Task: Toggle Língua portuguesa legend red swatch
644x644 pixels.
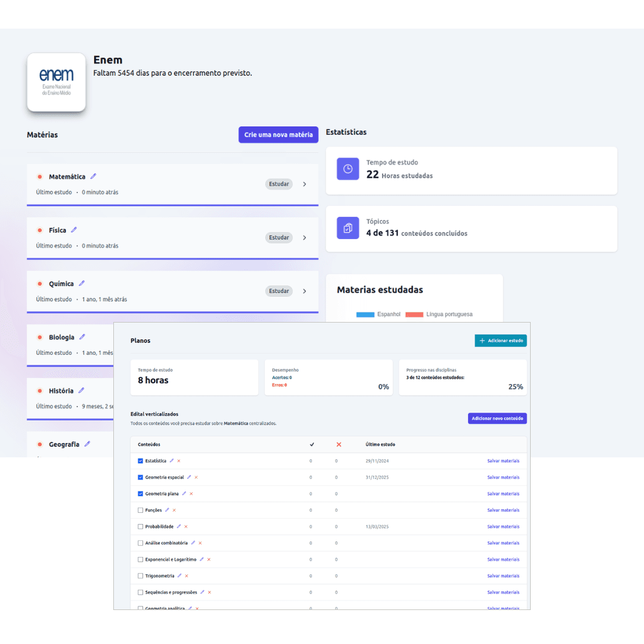Action: (x=414, y=315)
